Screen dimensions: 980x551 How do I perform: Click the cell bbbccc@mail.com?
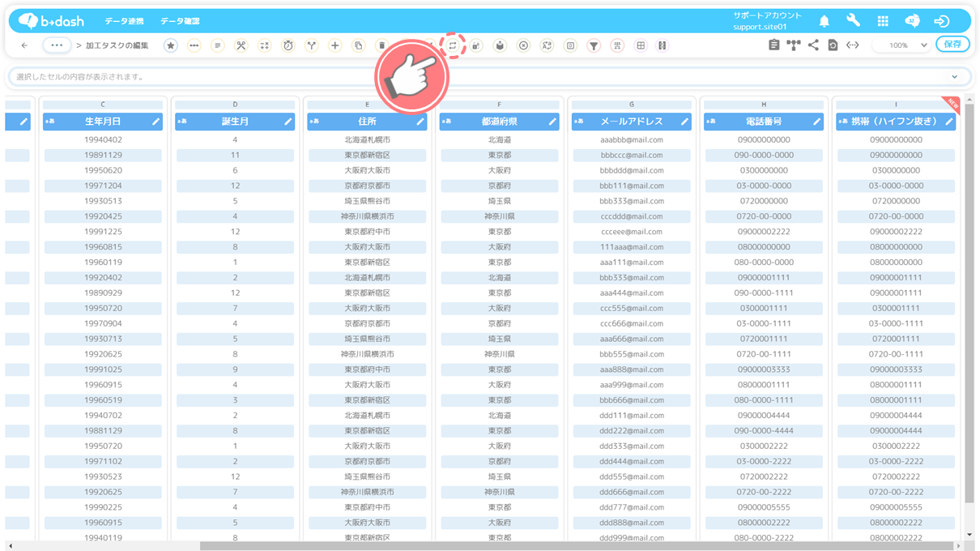632,155
